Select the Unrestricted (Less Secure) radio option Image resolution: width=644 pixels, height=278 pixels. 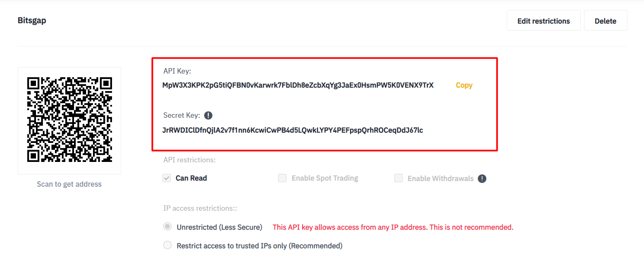pyautogui.click(x=167, y=227)
